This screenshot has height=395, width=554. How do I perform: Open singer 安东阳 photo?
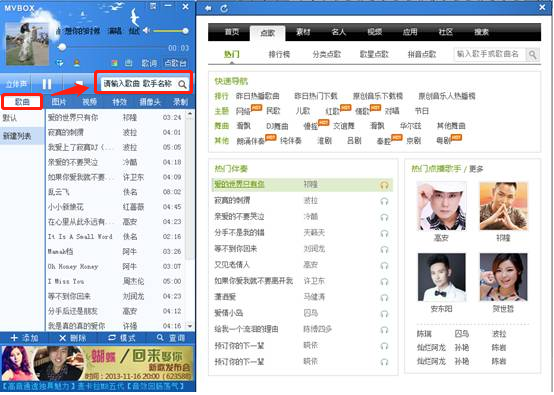[x=441, y=277]
